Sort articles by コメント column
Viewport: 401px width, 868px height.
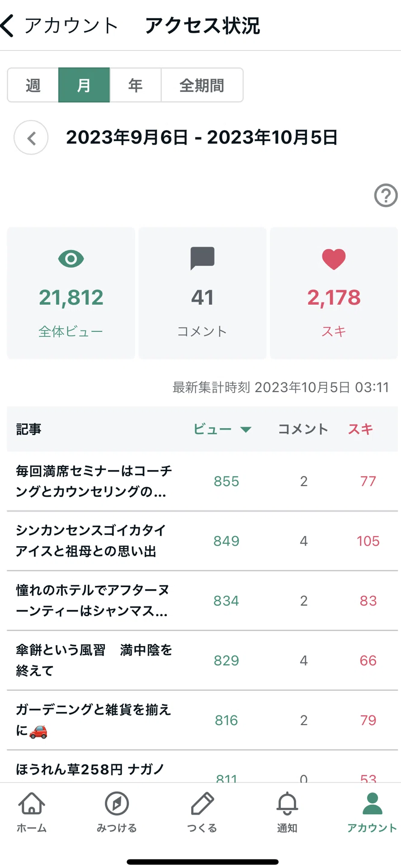(303, 429)
